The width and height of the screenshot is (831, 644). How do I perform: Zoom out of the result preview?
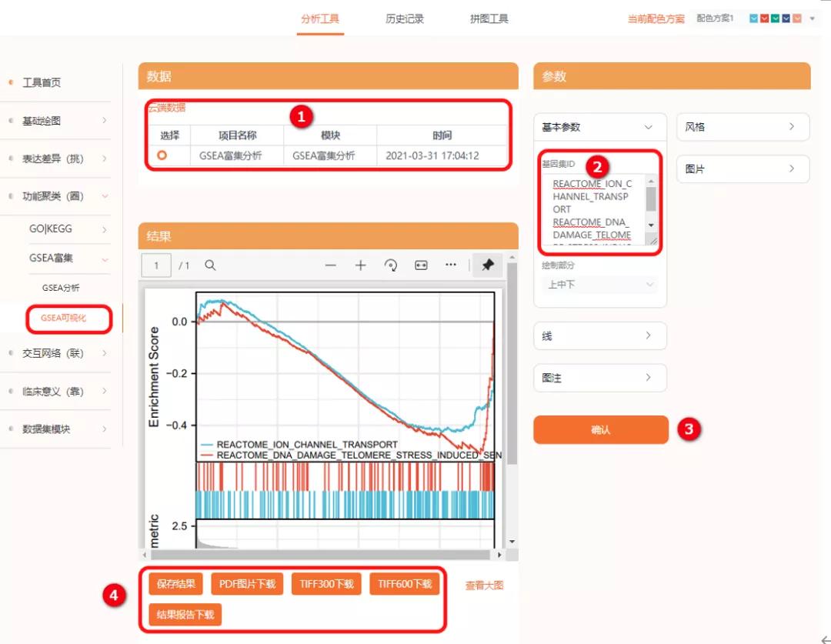[332, 264]
